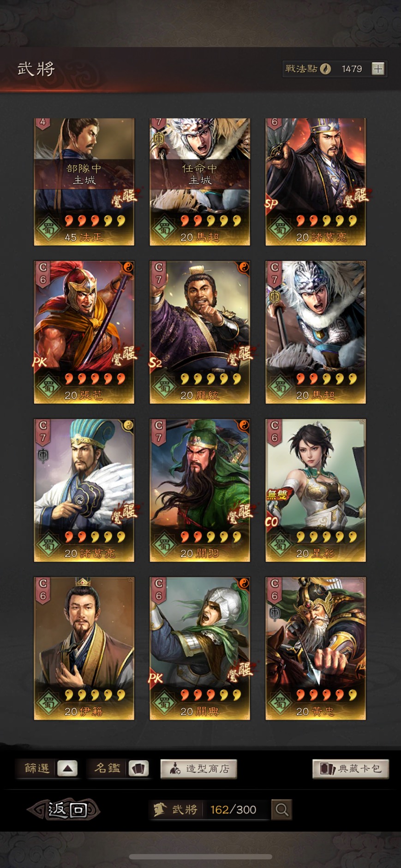This screenshot has height=868, width=401.
Task: Choose the S2 龐統 card
Action: coord(200,332)
